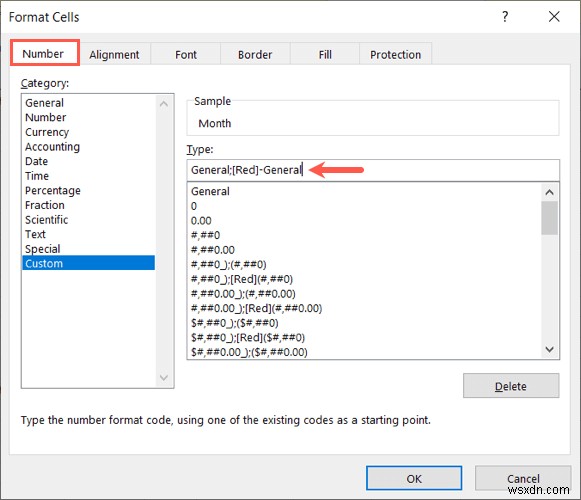Image resolution: width=581 pixels, height=500 pixels.
Task: Click the Cancel button
Action: point(523,479)
